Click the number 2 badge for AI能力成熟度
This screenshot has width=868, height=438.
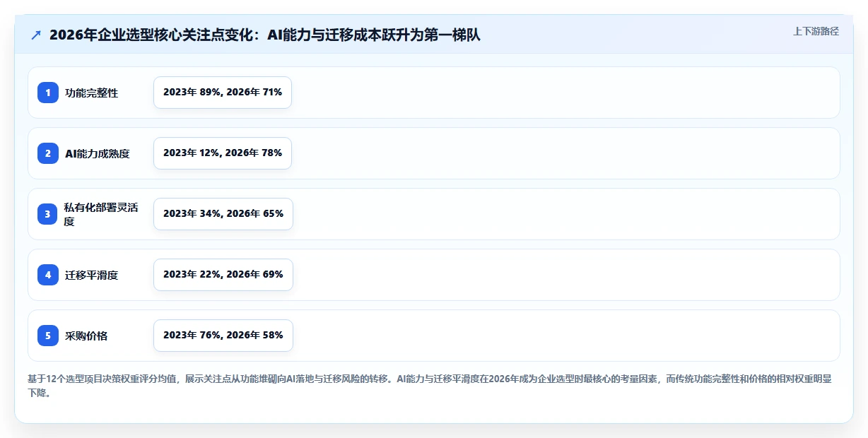(48, 153)
